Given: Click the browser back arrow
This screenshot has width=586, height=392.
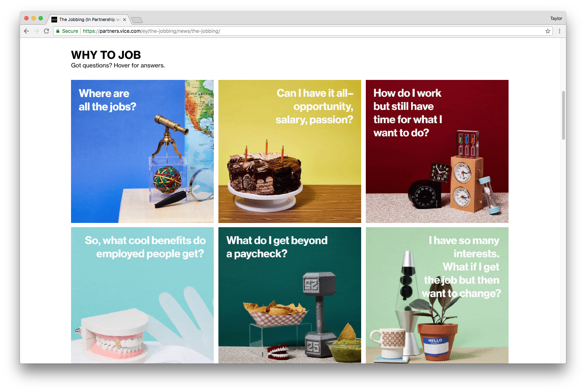Looking at the screenshot, I should (x=26, y=31).
